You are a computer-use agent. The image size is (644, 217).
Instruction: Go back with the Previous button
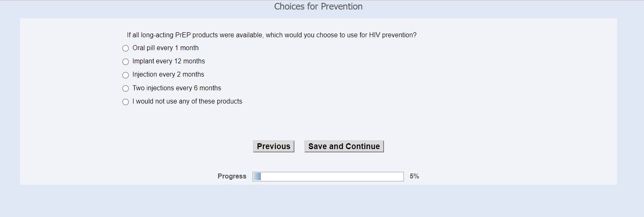click(274, 147)
